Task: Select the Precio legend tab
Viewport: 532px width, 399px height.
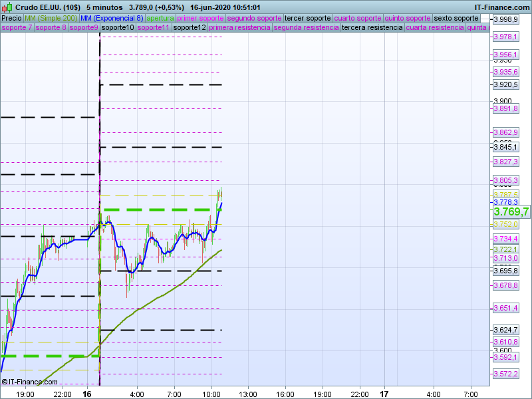Action: 11,18
